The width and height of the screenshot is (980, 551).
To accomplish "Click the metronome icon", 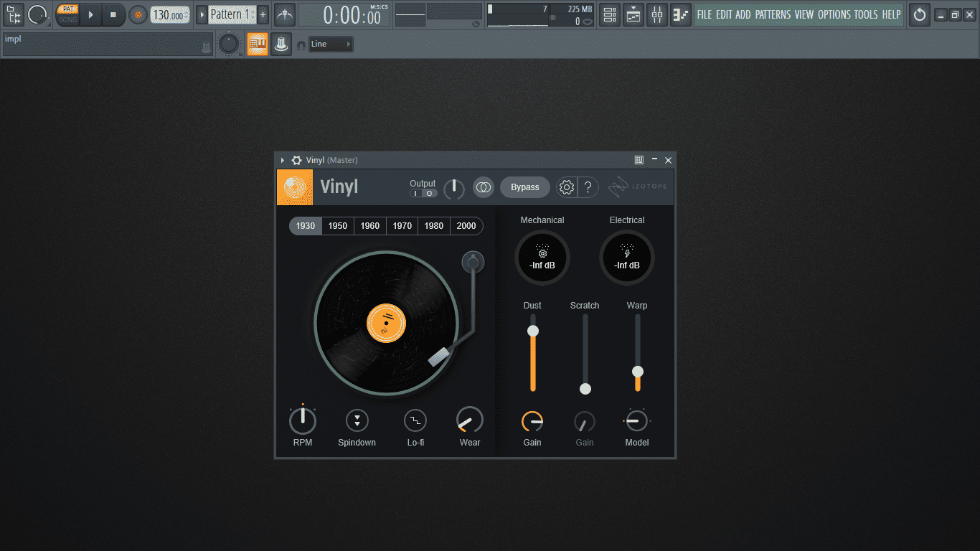I will coord(285,14).
